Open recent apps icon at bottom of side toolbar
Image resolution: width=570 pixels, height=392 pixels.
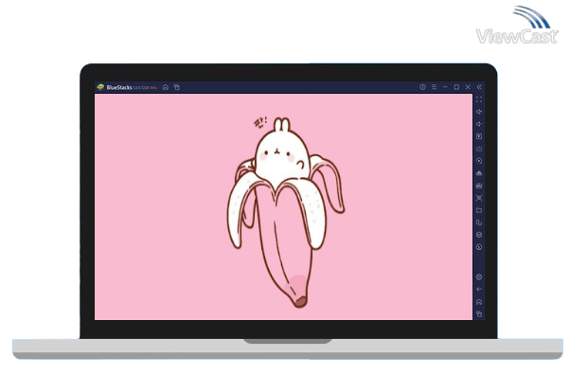click(x=479, y=313)
